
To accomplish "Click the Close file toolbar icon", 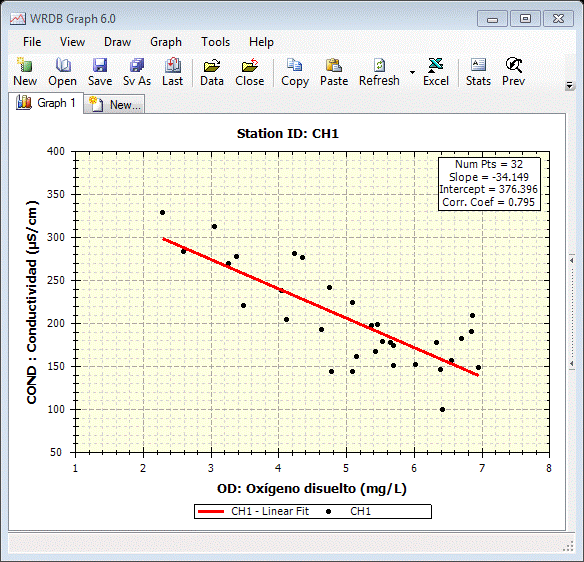I will [x=250, y=72].
